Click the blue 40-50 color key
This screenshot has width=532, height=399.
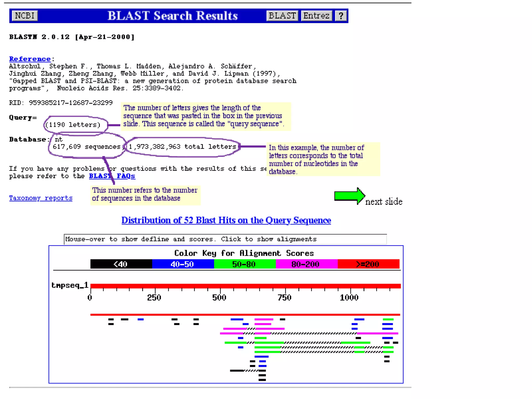tap(183, 264)
